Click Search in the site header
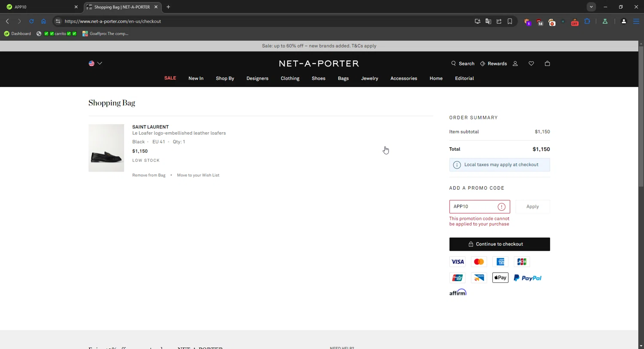644x349 pixels. coord(462,64)
